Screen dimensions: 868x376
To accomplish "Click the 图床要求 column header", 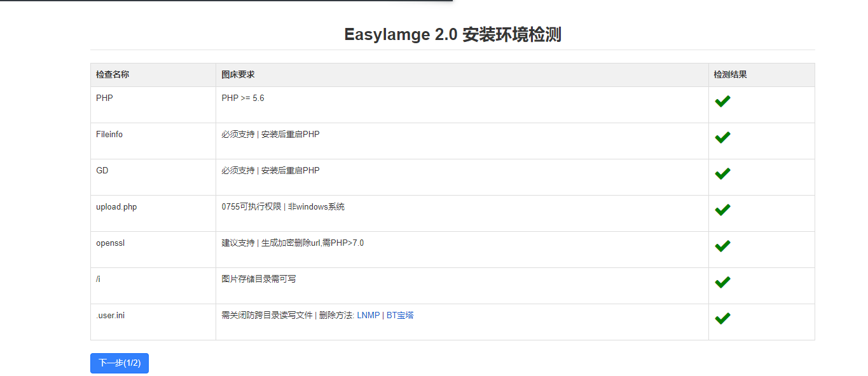I will tap(238, 75).
